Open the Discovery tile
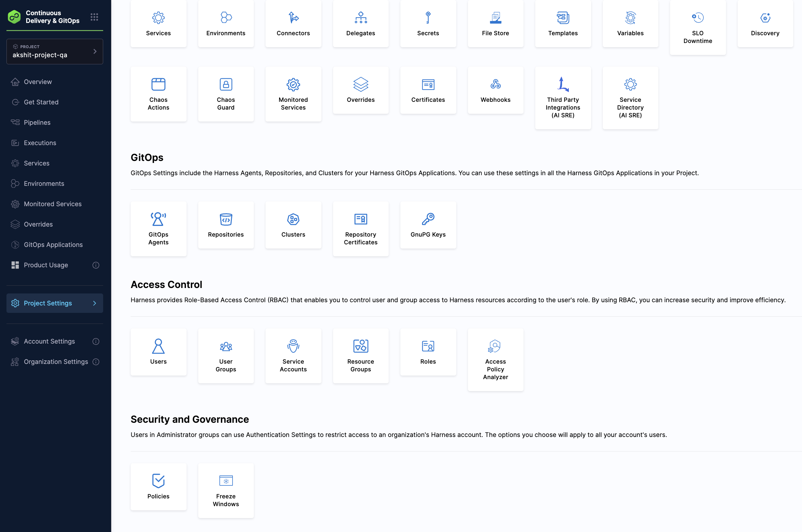802x532 pixels. (765, 23)
